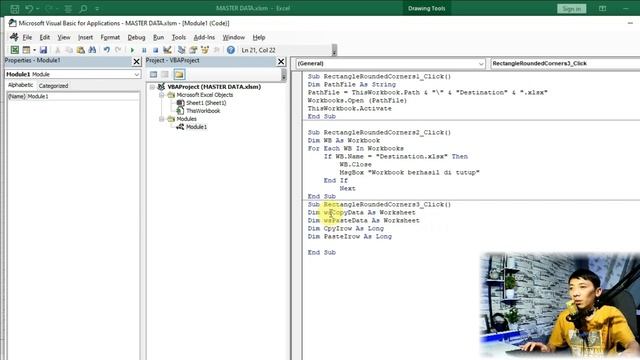Switch to the Alphabetic tab
Image resolution: width=640 pixels, height=360 pixels.
20,85
